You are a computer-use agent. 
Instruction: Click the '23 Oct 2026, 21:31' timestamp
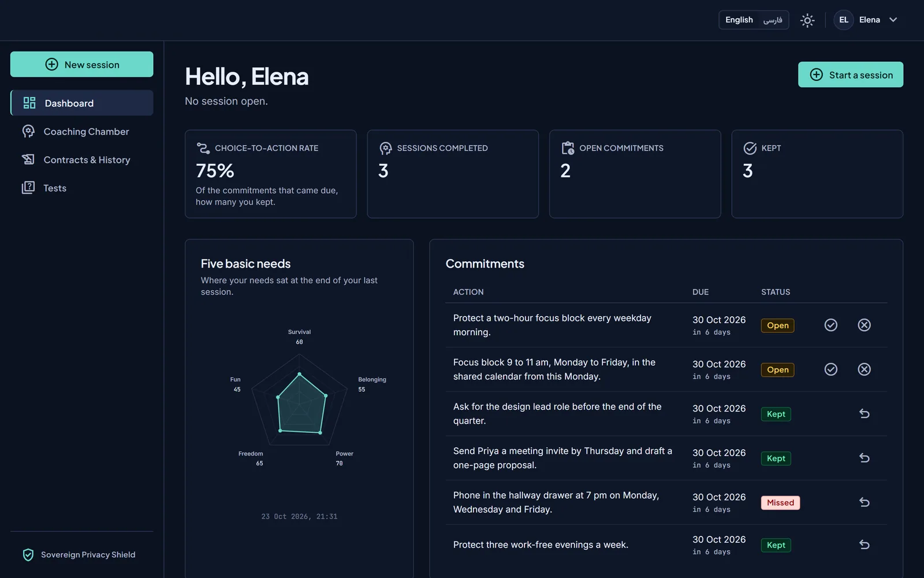tap(299, 517)
